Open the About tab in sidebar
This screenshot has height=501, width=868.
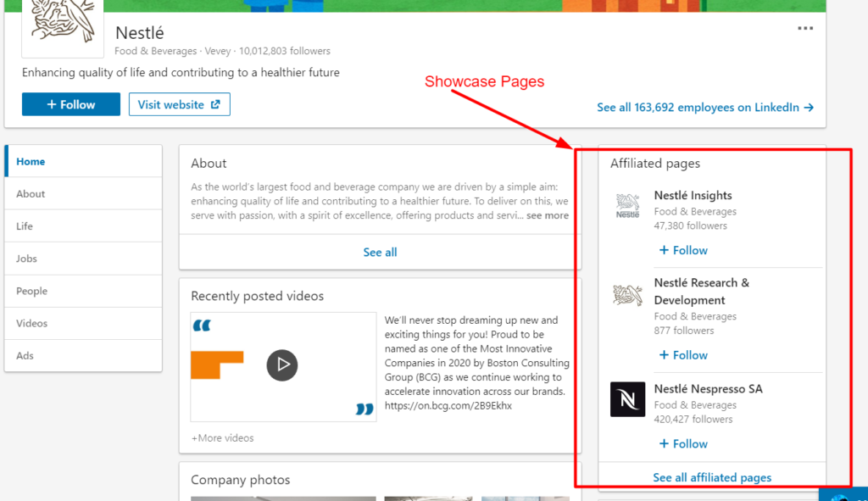click(x=84, y=194)
